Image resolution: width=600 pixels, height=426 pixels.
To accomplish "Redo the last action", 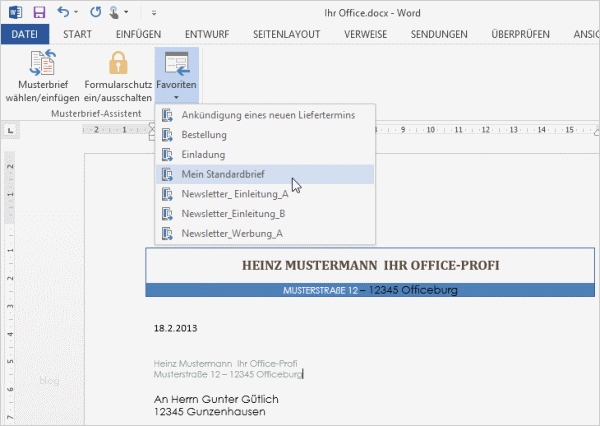I will 95,12.
